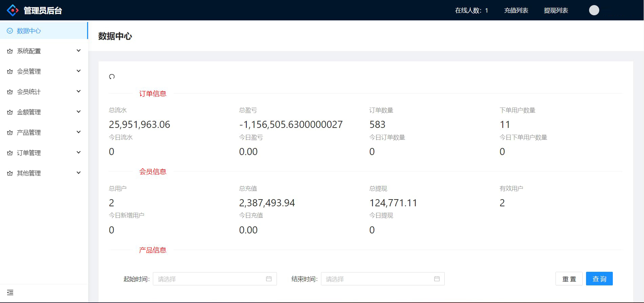The width and height of the screenshot is (644, 303).
Task: Open the 订单管理 menu item
Action: (x=44, y=153)
